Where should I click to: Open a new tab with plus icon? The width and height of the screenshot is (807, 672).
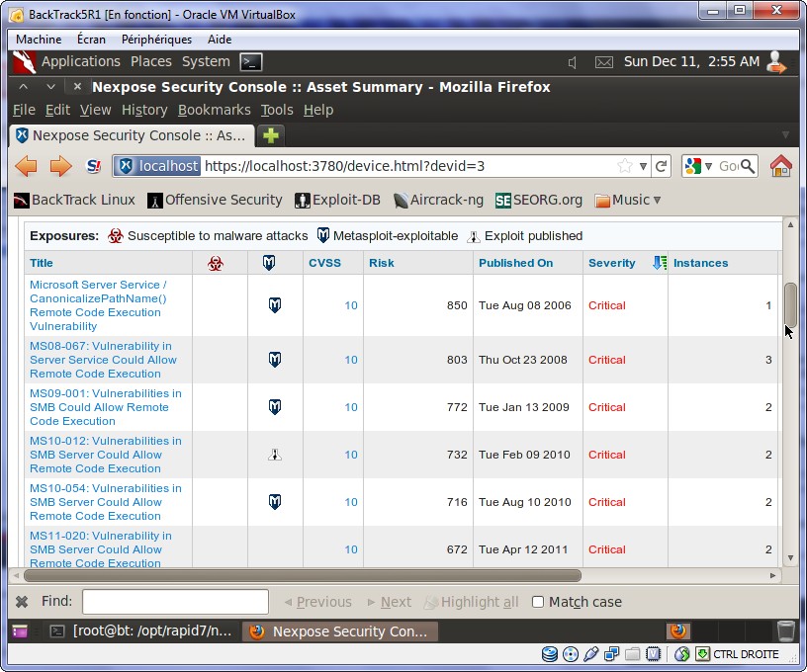[271, 135]
